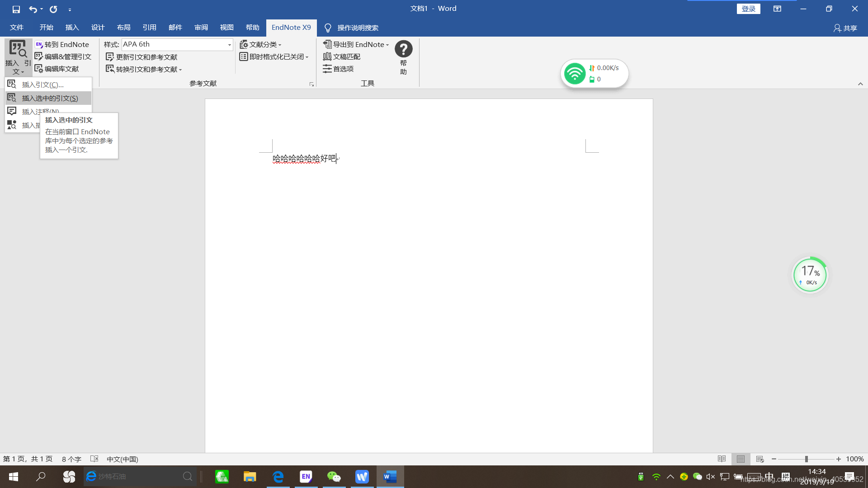This screenshot has height=488, width=868.
Task: Save document with the floppy disk icon
Action: (x=16, y=9)
